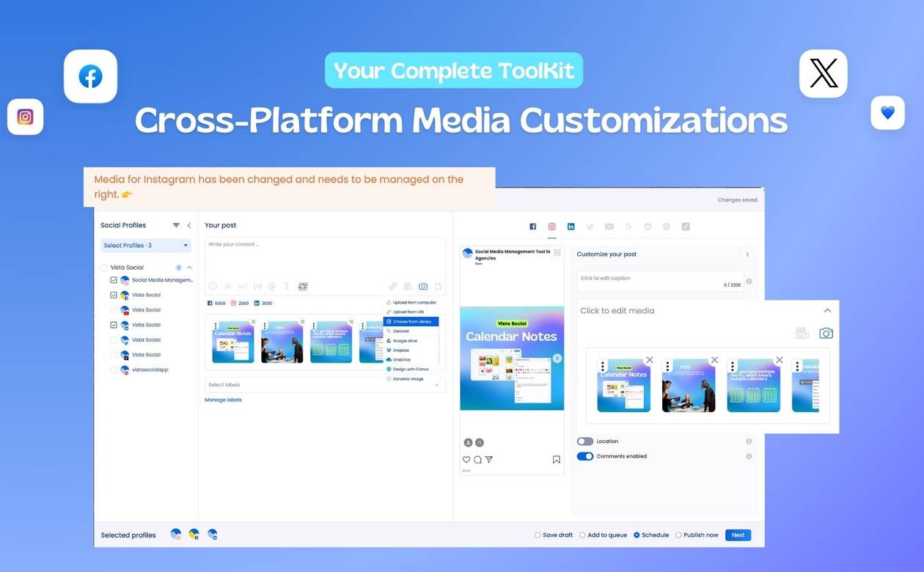
Task: Click the link icon in Your post toolbar
Action: pyautogui.click(x=393, y=287)
